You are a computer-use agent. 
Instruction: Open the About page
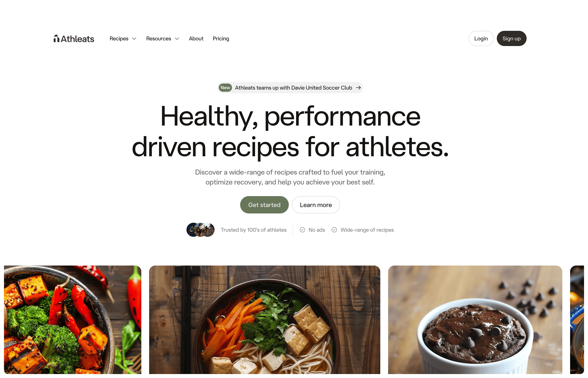pos(196,39)
